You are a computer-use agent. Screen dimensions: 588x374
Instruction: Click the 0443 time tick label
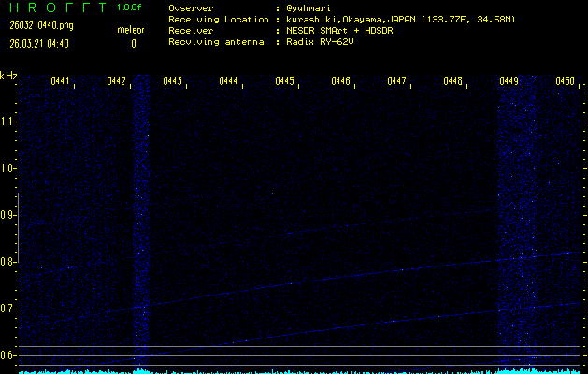coord(173,81)
